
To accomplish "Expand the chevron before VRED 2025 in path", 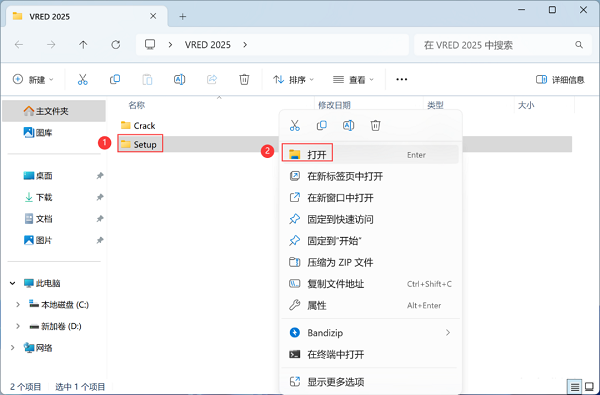I will click(x=170, y=45).
